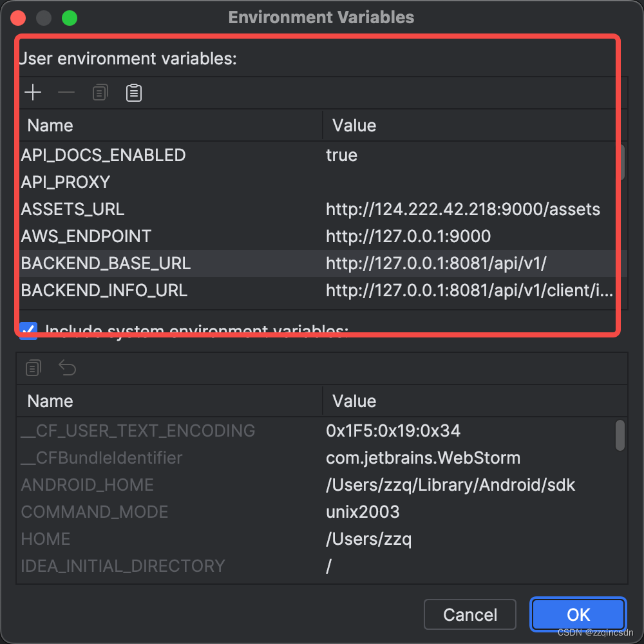This screenshot has width=644, height=644.
Task: Copy selected user environment variables
Action: tap(100, 92)
